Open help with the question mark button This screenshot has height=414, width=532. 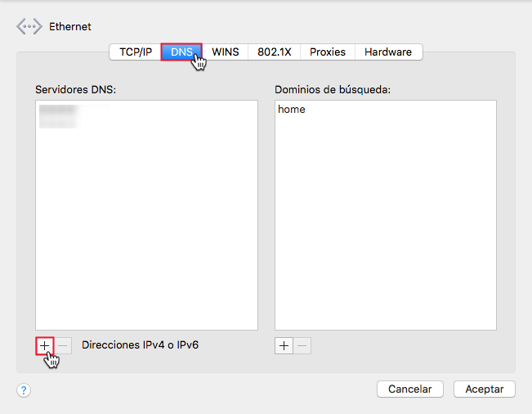(24, 390)
